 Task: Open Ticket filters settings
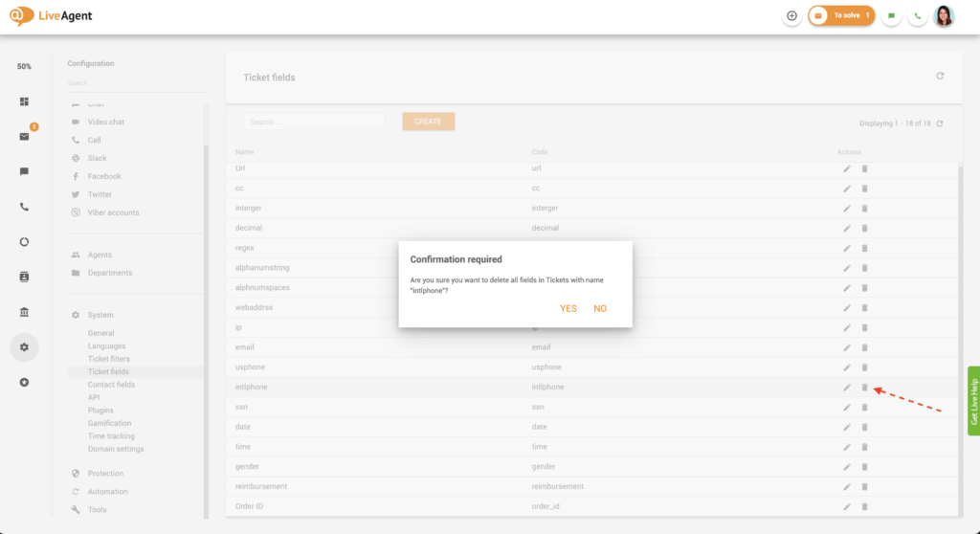(x=109, y=359)
